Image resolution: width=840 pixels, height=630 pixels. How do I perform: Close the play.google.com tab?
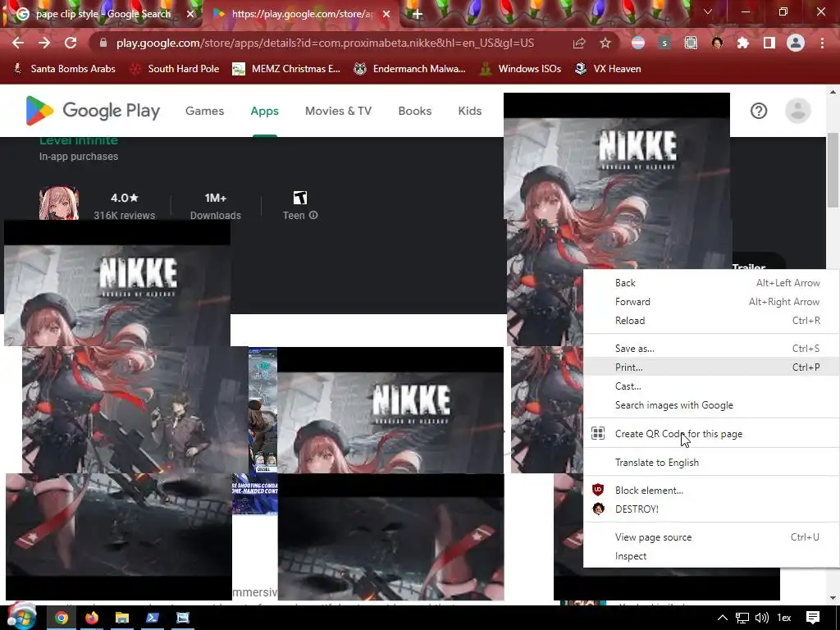pyautogui.click(x=386, y=14)
